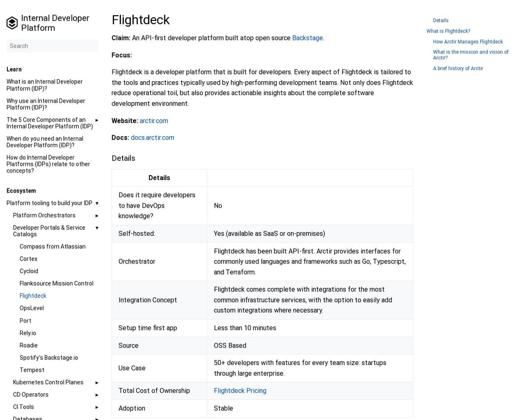The height and width of the screenshot is (420, 525).
Task: Jump to How Arctir Manages Flightdeck
Action: (468, 42)
